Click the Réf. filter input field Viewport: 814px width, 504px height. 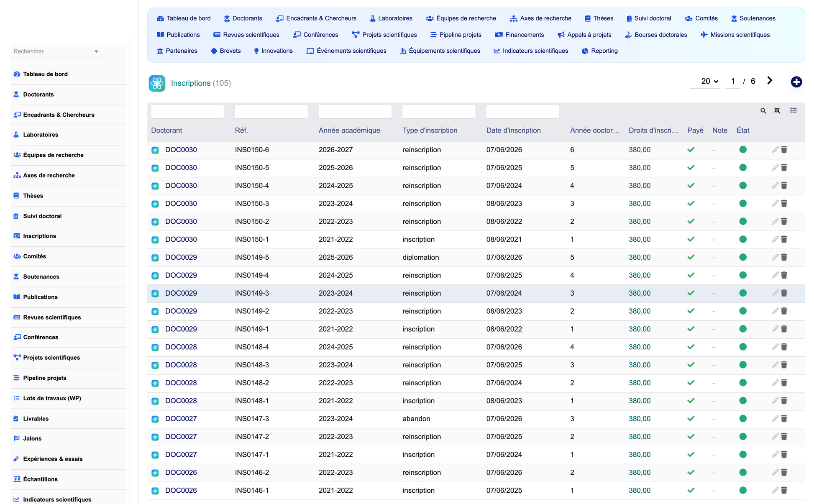[x=271, y=112]
